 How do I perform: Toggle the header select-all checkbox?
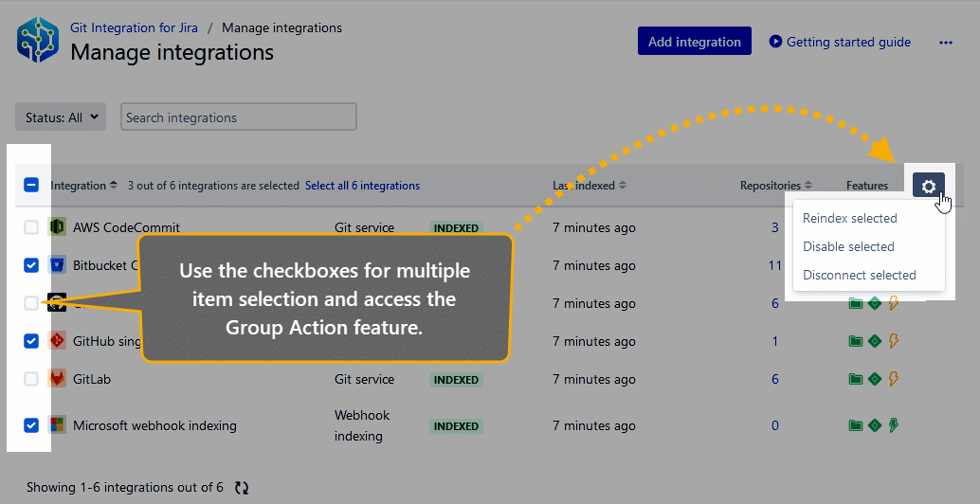31,185
